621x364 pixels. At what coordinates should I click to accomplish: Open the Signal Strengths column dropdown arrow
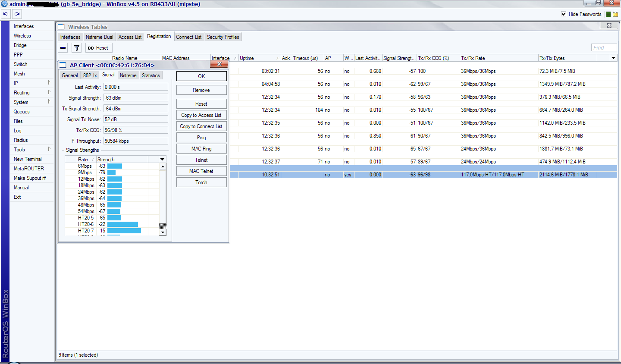tap(163, 160)
